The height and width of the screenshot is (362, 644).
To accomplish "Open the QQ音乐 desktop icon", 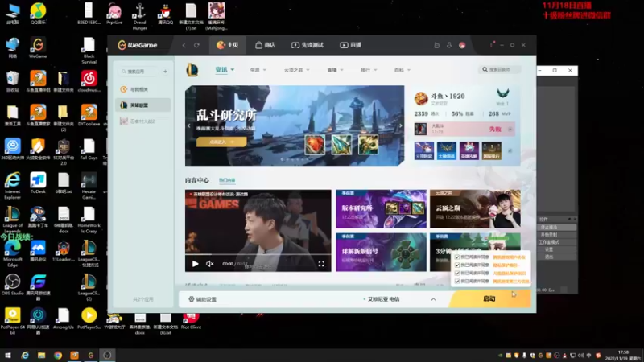I will 38,14.
